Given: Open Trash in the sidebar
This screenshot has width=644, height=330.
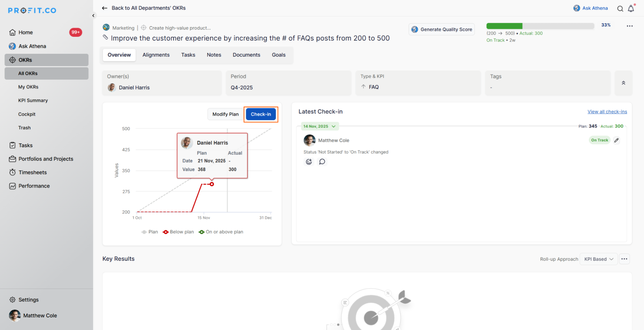Looking at the screenshot, I should [x=24, y=128].
